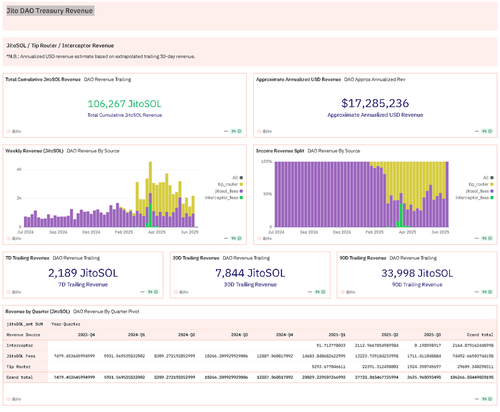Click the 7,844 JitoSOL trailing value
Image resolution: width=500 pixels, height=412 pixels.
[x=250, y=273]
